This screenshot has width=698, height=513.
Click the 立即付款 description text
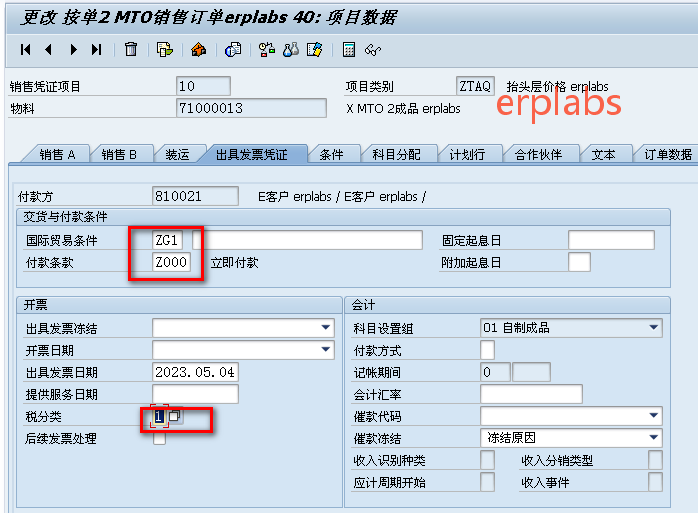tap(235, 262)
